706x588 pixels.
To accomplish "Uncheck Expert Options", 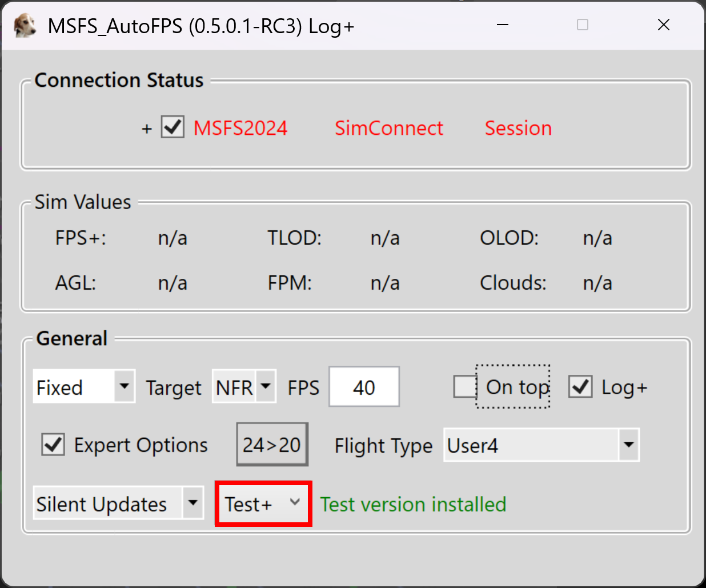I will [53, 445].
